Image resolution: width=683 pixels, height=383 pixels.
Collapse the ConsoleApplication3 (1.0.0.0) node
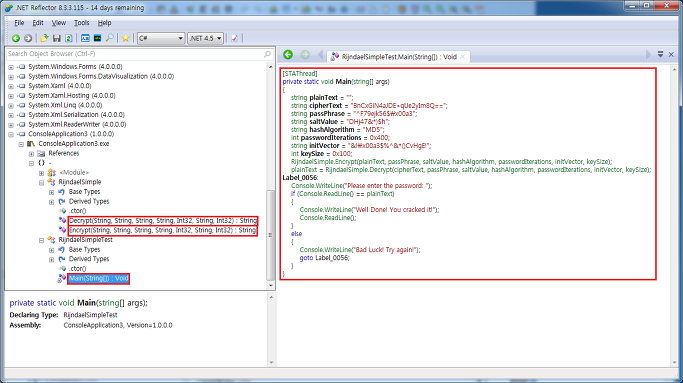click(11, 134)
